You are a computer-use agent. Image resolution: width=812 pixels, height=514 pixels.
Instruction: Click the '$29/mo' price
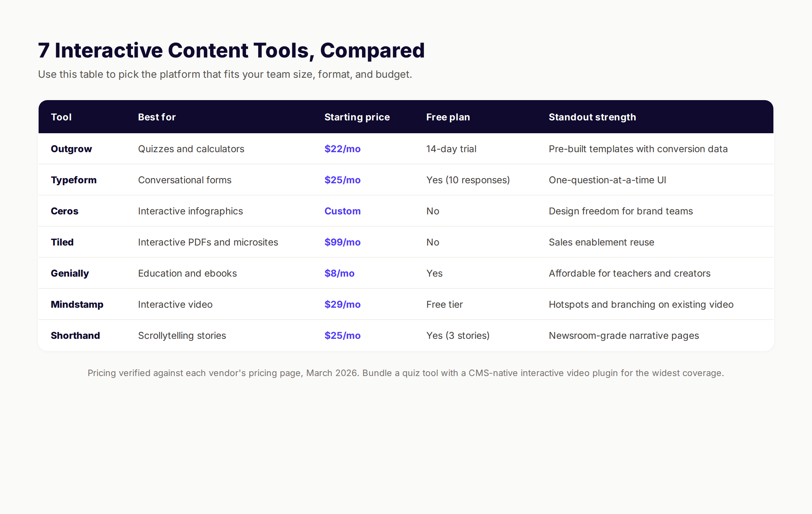[342, 304]
